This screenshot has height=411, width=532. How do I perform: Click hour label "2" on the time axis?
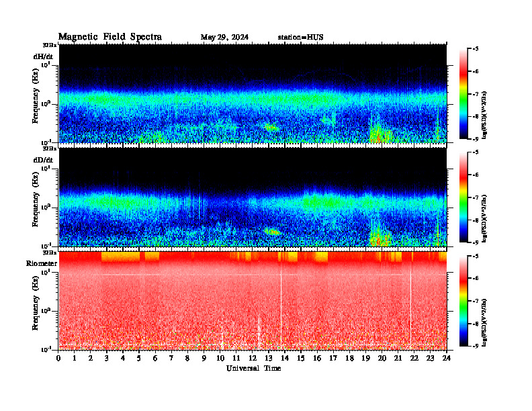[91, 358]
